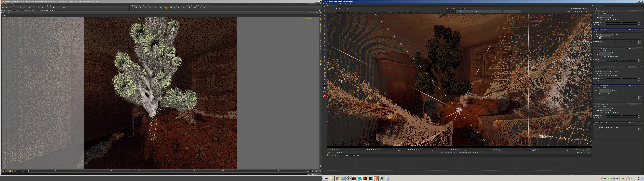The height and width of the screenshot is (181, 644).
Task: Open Houdini's Windows menu
Action: pyautogui.click(x=14, y=4)
